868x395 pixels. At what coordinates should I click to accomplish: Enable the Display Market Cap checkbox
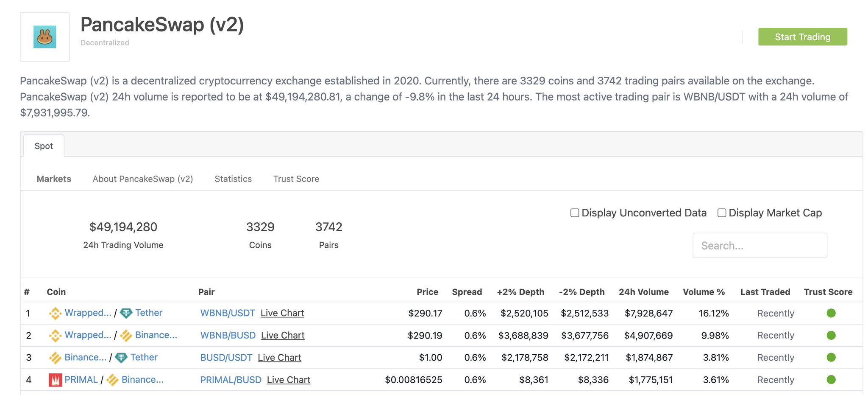click(721, 213)
